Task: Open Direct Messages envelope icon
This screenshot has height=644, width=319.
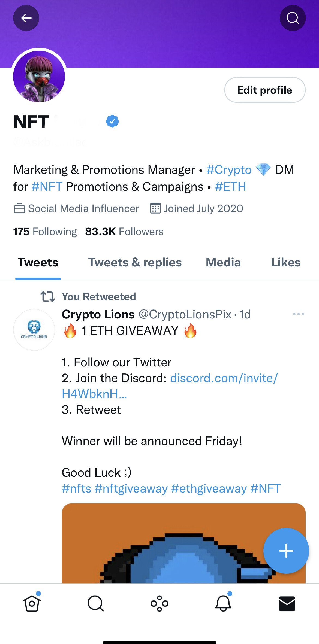Action: pyautogui.click(x=287, y=603)
